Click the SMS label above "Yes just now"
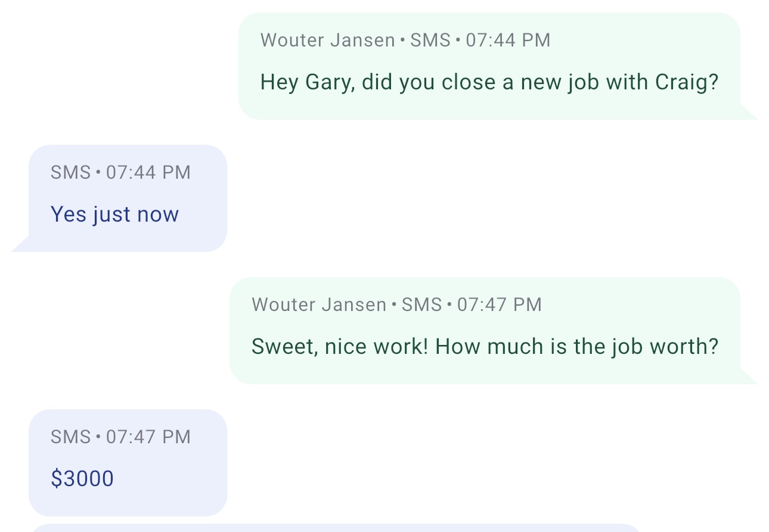This screenshot has height=532, width=769. click(x=70, y=173)
